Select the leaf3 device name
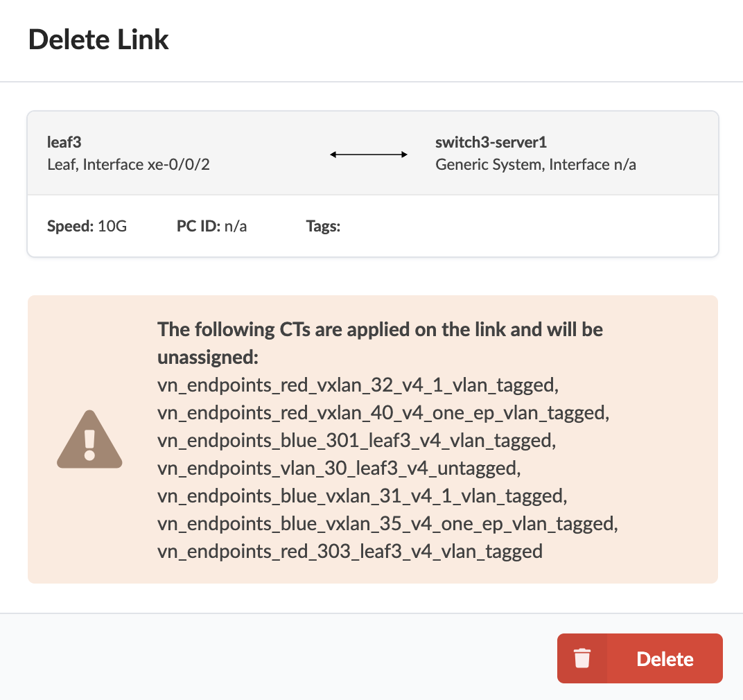Screen dimensions: 743x700 [64, 142]
